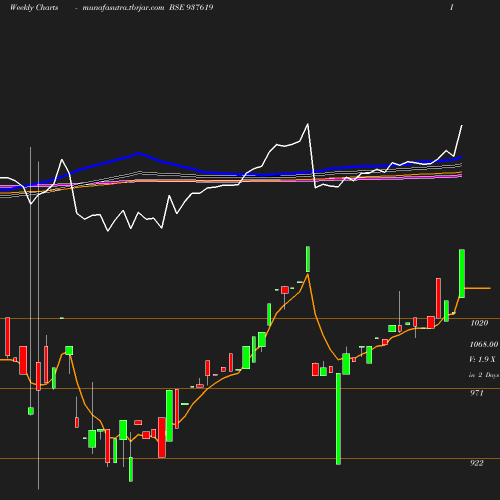500x500 pixels.
Task: Click the 'in 2 Days' label
Action: tap(484, 375)
